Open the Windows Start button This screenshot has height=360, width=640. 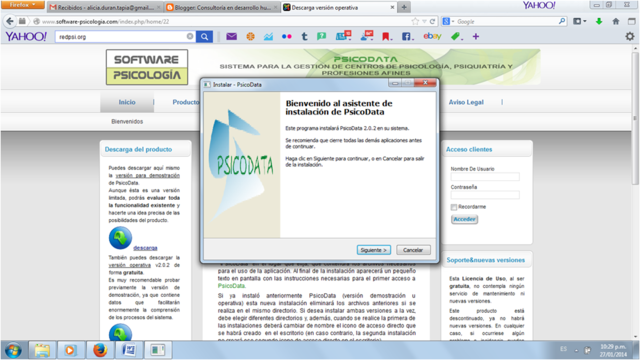pos(13,350)
